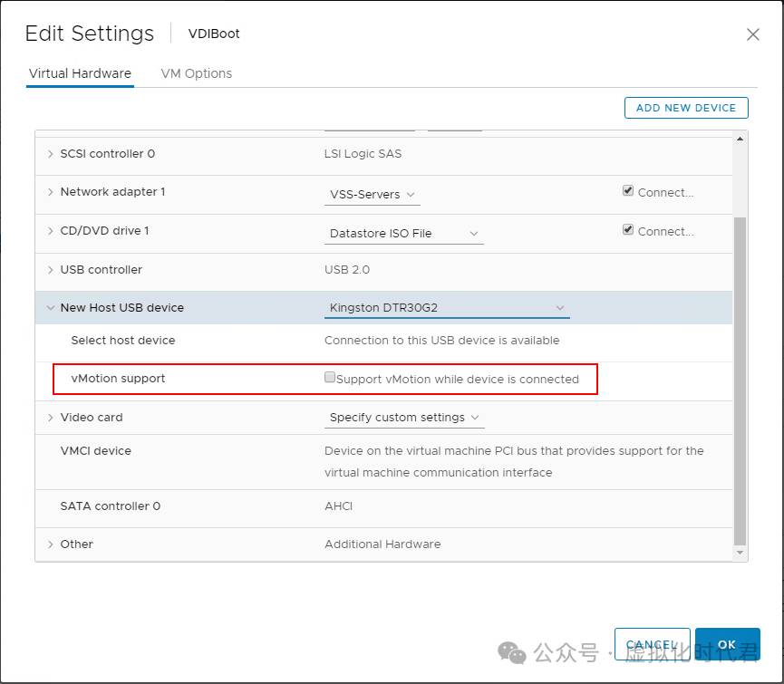This screenshot has height=684, width=784.
Task: Expand the USB controller row
Action: pos(51,270)
